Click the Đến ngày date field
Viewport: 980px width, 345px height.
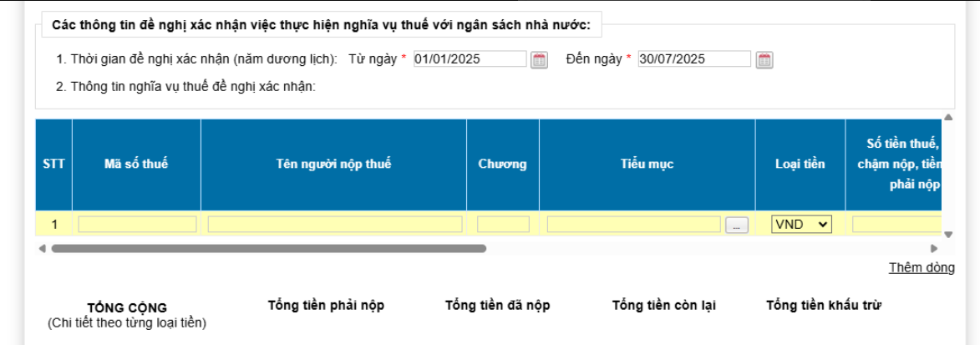693,59
